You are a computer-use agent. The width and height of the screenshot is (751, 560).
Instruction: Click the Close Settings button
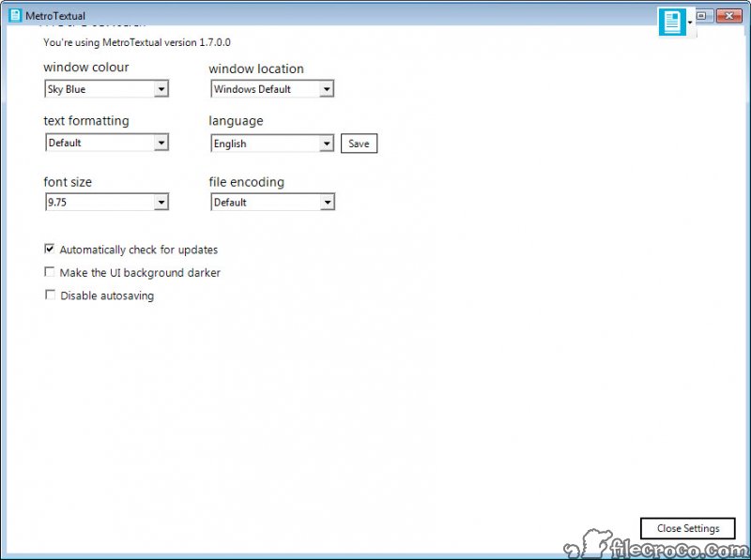687,528
